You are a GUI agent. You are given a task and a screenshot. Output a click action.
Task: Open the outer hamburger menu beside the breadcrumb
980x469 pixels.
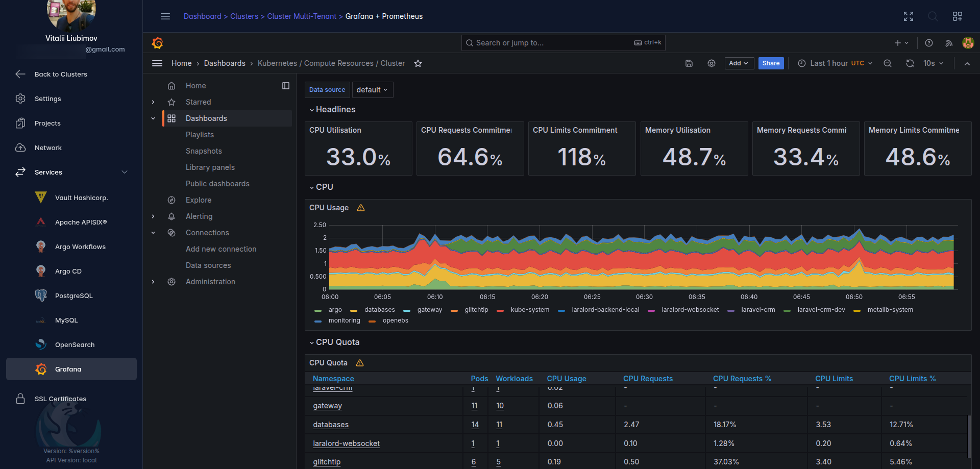coord(165,16)
